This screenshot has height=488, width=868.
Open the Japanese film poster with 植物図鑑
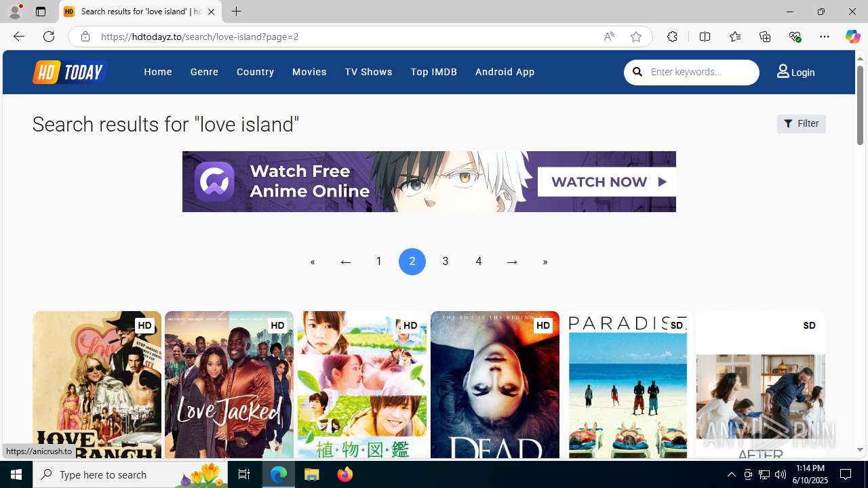pyautogui.click(x=362, y=385)
